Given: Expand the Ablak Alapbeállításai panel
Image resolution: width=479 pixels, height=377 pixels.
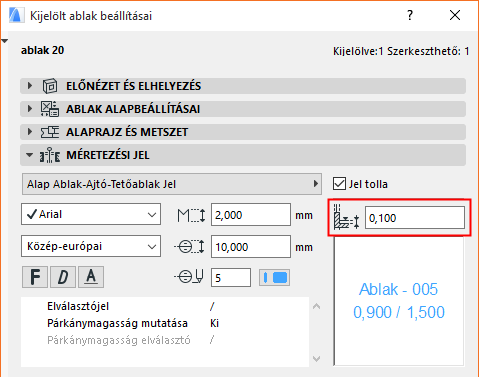Looking at the screenshot, I should click(243, 109).
